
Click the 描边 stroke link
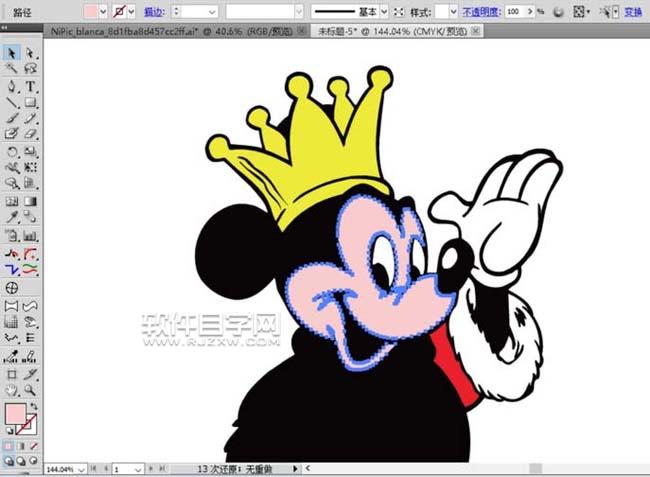[154, 11]
